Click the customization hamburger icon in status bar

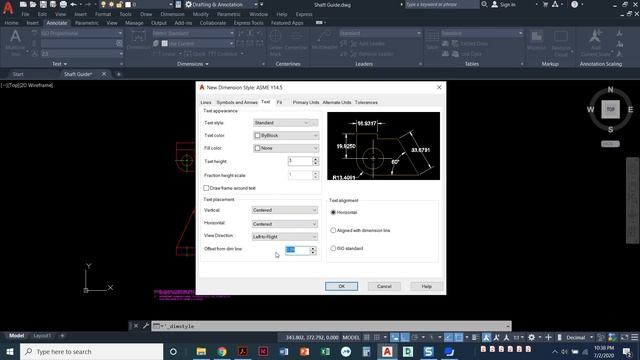click(x=634, y=337)
